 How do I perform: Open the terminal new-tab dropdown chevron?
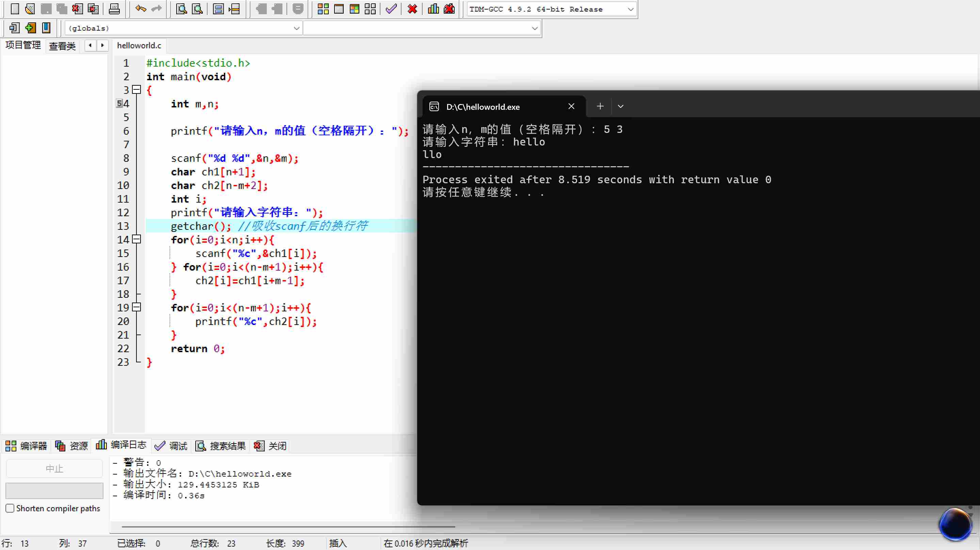coord(620,106)
